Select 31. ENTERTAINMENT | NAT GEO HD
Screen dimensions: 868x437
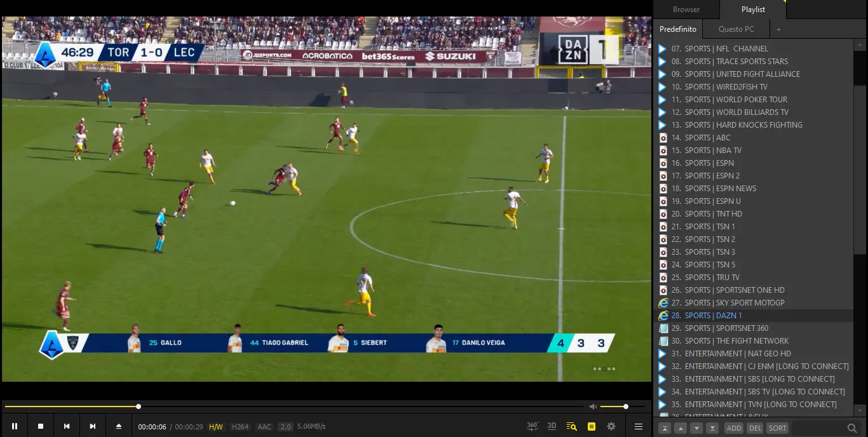point(753,354)
